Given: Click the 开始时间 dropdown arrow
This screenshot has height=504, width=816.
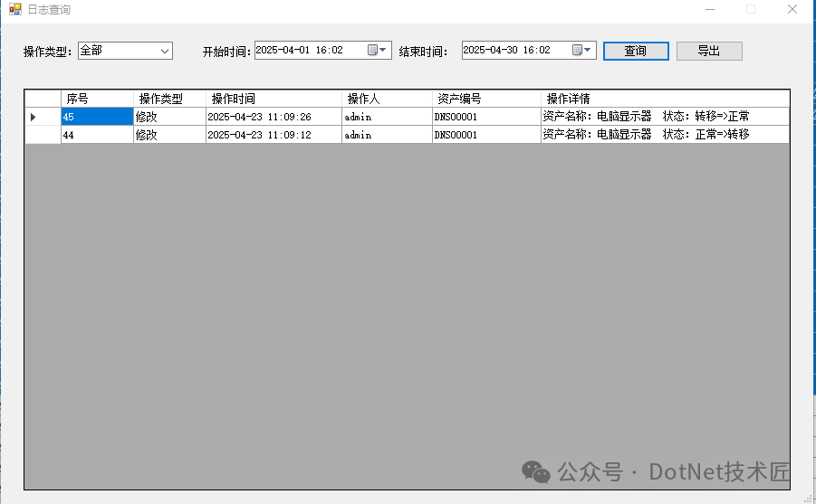Looking at the screenshot, I should click(383, 51).
